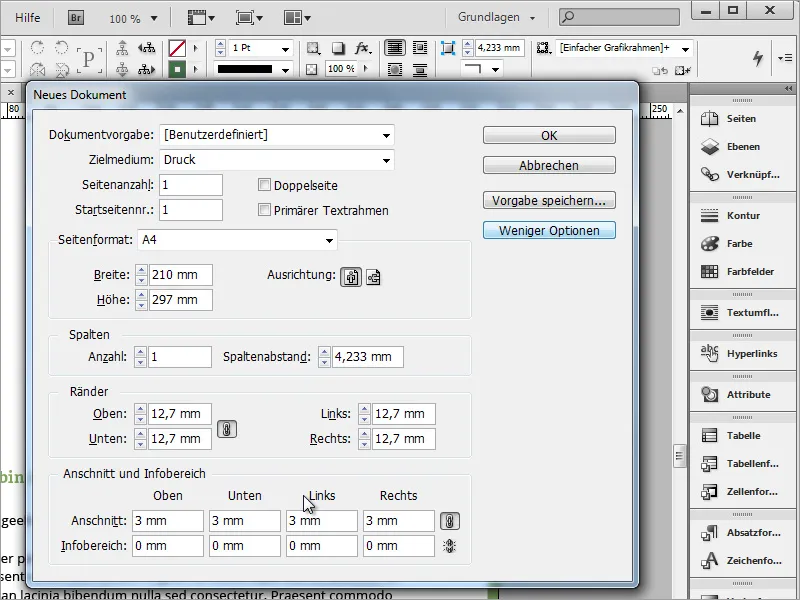800x600 pixels.
Task: Toggle the Anschnitt chain link
Action: point(449,521)
